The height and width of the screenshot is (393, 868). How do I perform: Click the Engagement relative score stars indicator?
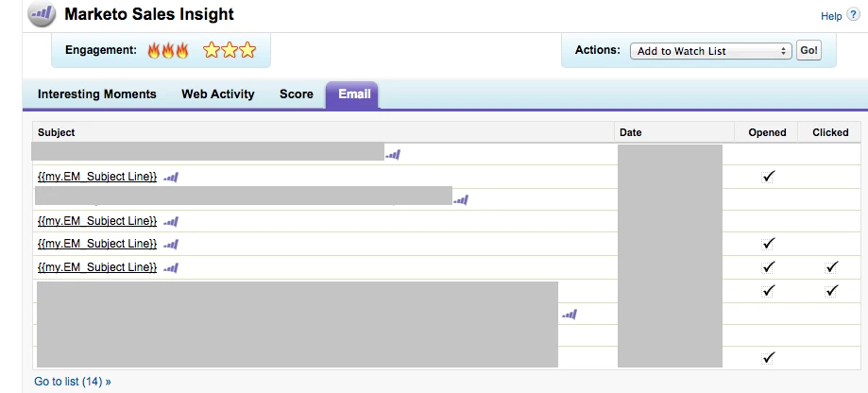tap(230, 50)
